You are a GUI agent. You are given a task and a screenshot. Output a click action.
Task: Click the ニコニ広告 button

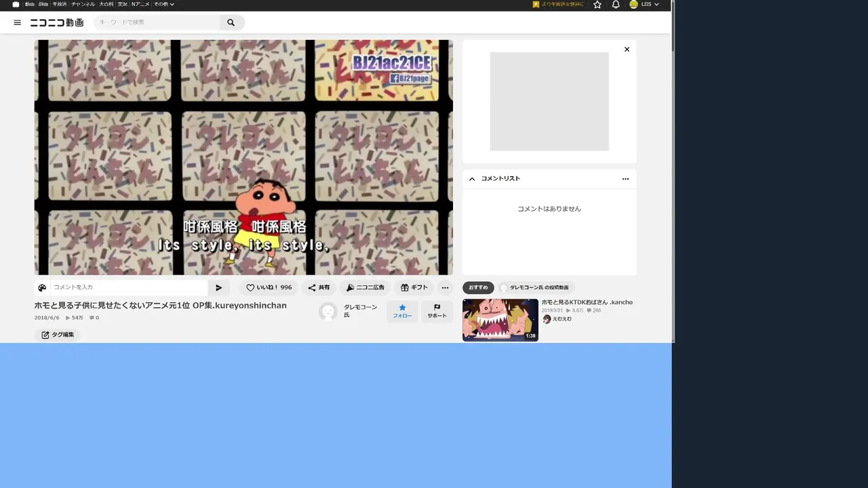pos(365,287)
